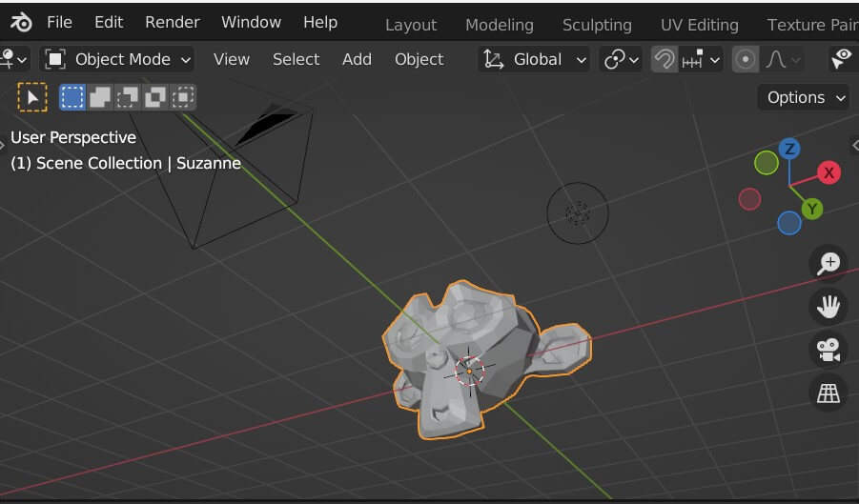Click the Blender logo icon

[21, 23]
